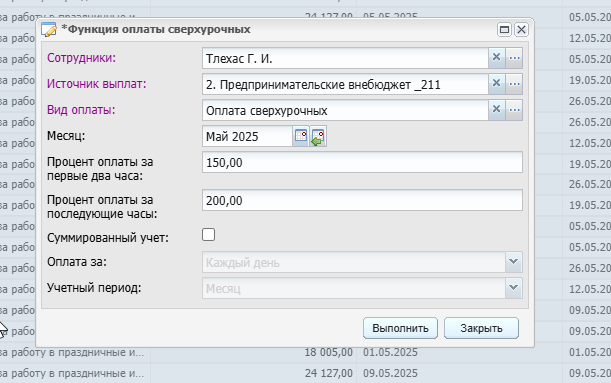Click the background table date cell 01.05.2025
The height and width of the screenshot is (383, 611).
(390, 352)
